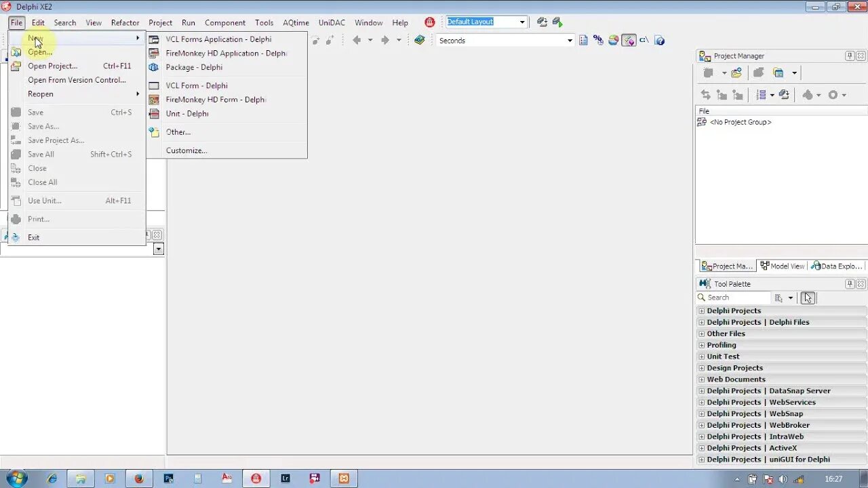Switch to the Project Manager tab
868x488 pixels.
[x=728, y=266]
